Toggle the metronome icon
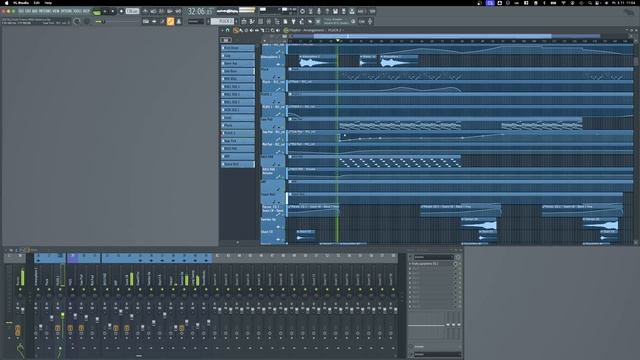 click(x=145, y=11)
